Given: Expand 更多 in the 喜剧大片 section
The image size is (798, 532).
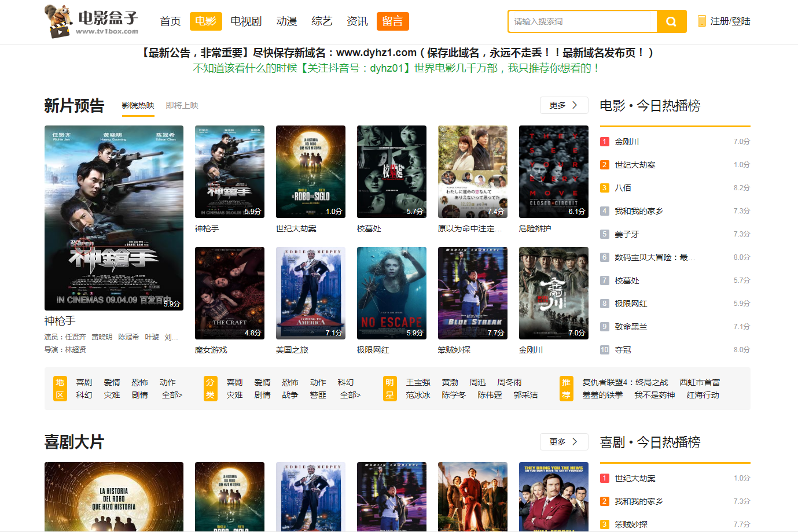Looking at the screenshot, I should coord(564,442).
